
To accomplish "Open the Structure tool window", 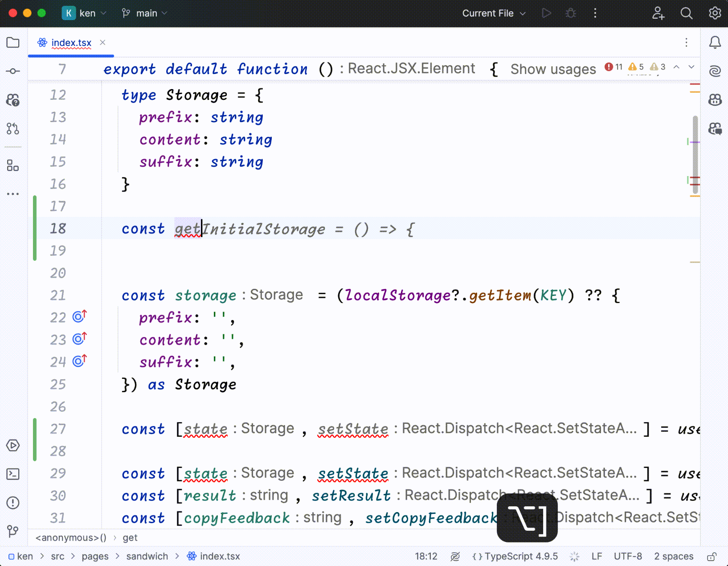I will tap(13, 166).
